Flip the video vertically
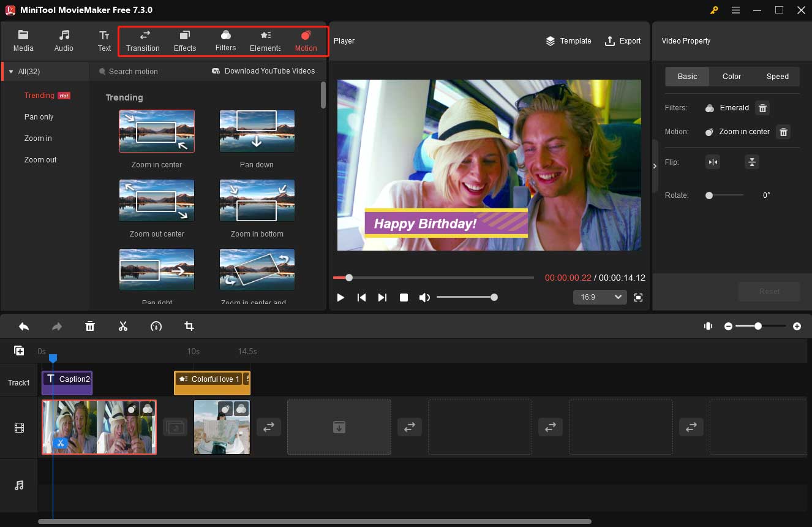The width and height of the screenshot is (812, 527). point(752,162)
